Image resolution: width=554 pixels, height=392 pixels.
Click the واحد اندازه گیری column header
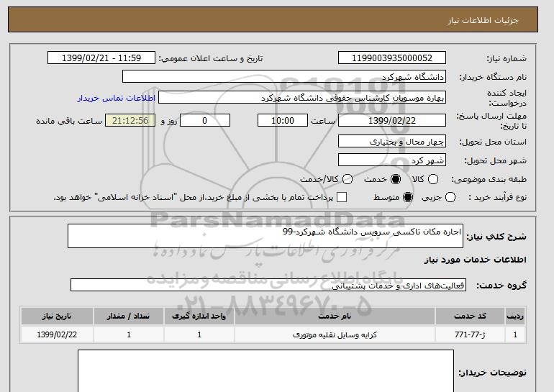pos(199,316)
